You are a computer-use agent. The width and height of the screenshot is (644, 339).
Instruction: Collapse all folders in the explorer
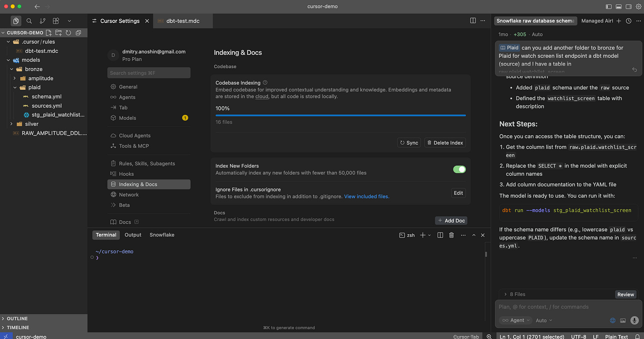pyautogui.click(x=78, y=33)
